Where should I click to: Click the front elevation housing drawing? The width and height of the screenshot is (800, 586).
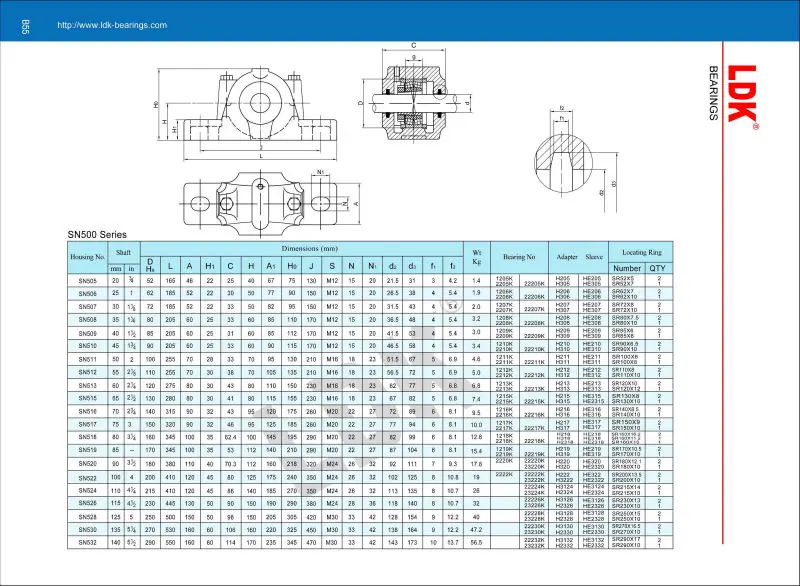click(x=245, y=112)
